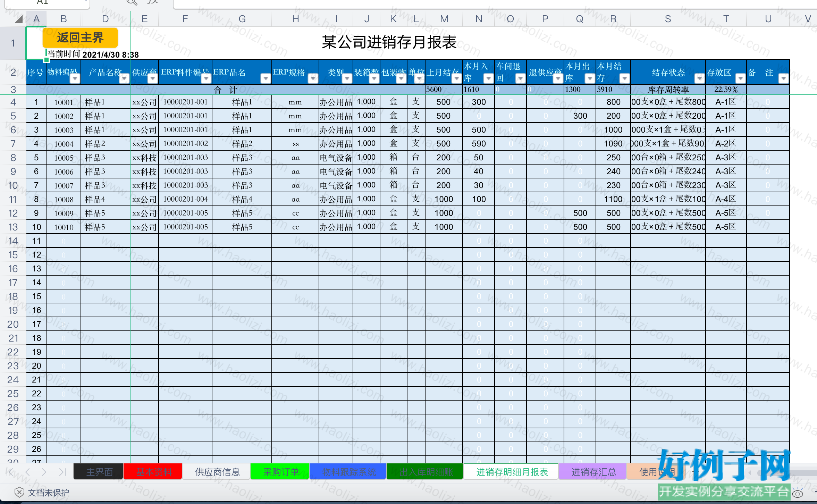Click ERP number cell 10000201-002
The image size is (817, 504).
click(x=185, y=144)
